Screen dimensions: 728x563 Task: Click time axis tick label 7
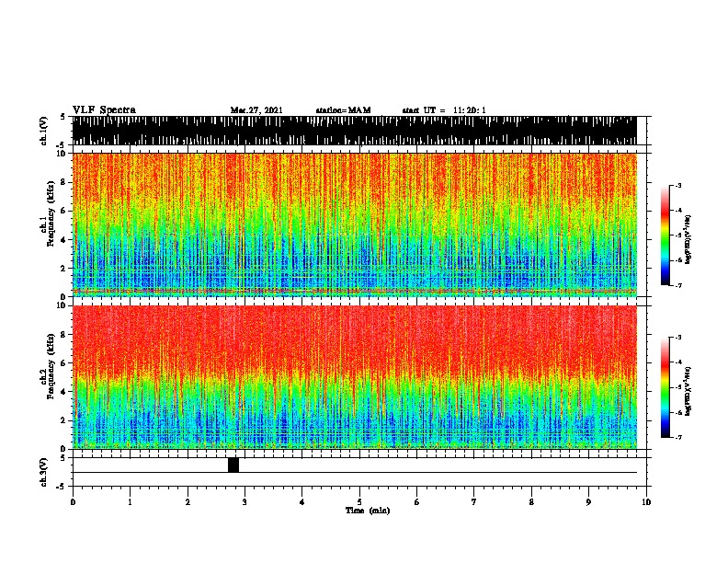[x=474, y=501]
